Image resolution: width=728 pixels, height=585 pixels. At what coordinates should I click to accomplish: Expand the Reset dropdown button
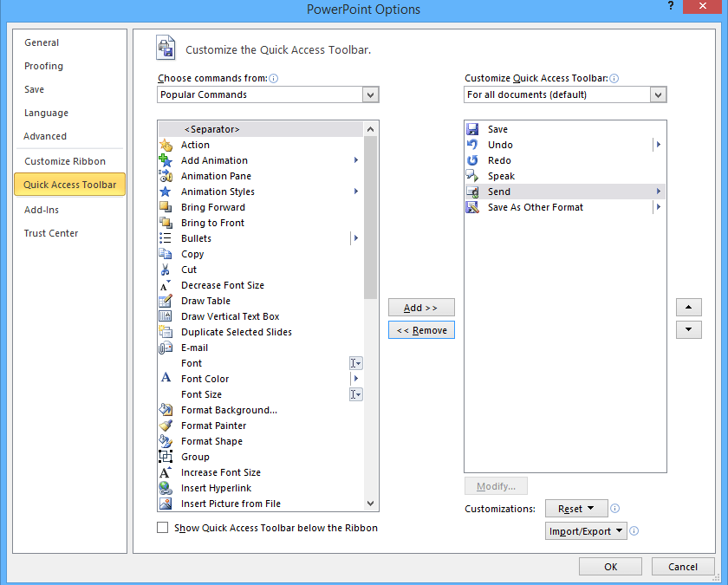tap(576, 509)
